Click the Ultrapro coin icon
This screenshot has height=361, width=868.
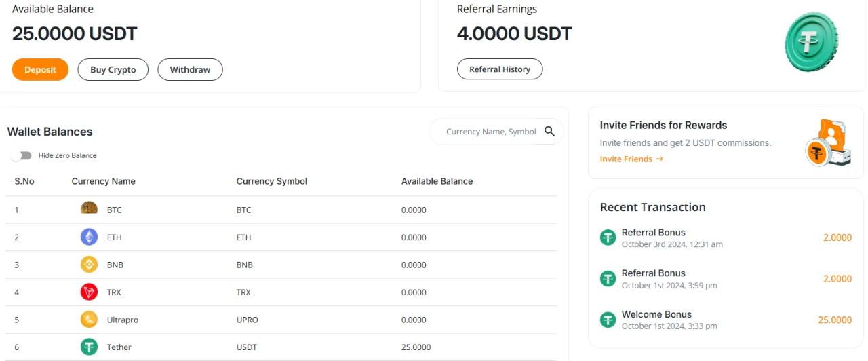tap(89, 319)
